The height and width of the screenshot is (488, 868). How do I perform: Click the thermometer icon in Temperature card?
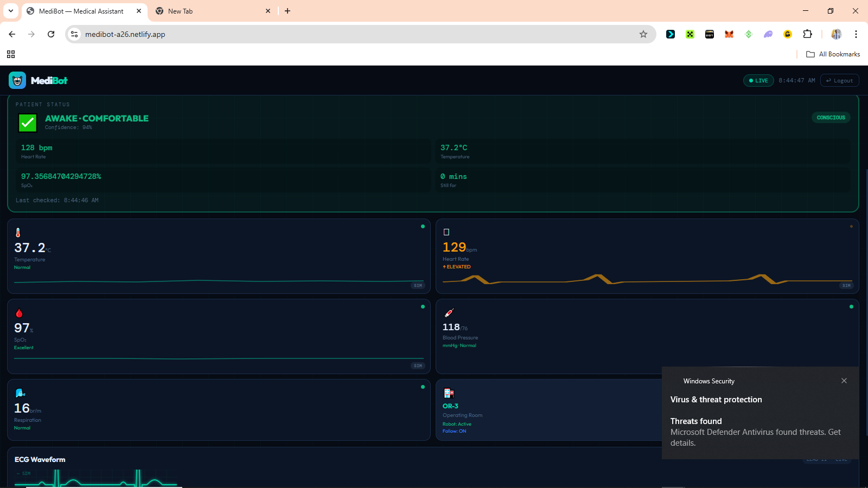[x=18, y=233]
